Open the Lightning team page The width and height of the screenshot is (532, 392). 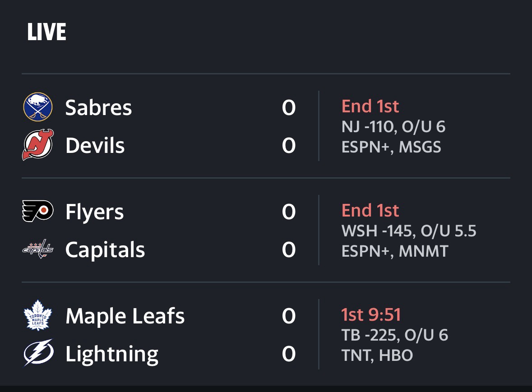click(111, 354)
